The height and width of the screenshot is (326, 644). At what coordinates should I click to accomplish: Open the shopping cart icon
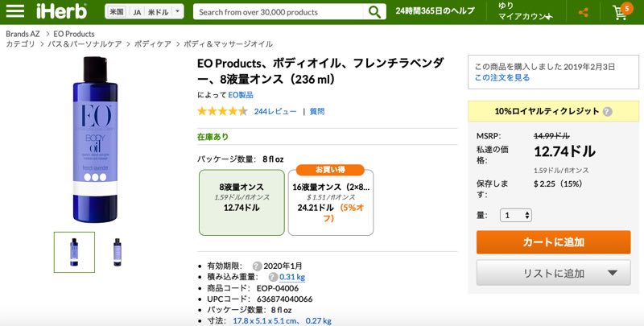pos(621,13)
